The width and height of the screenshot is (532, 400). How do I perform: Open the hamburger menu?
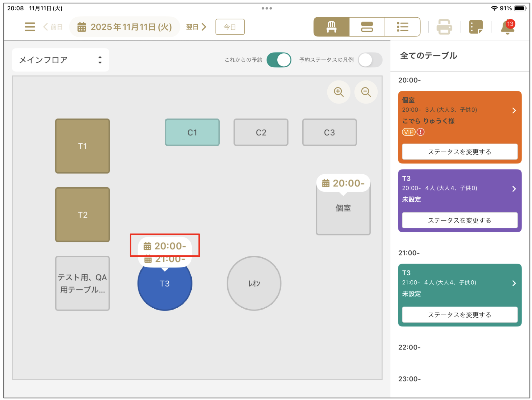[30, 27]
